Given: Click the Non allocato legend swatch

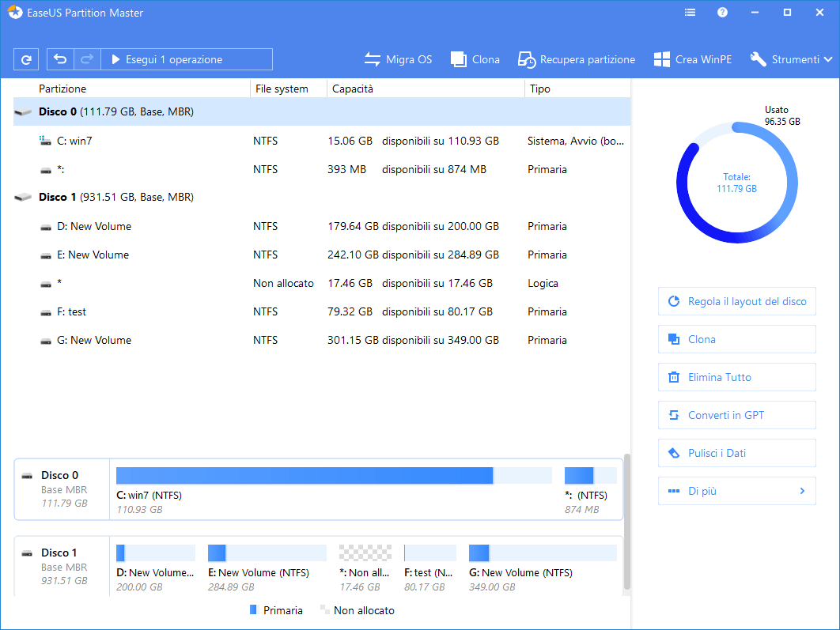Looking at the screenshot, I should click(x=324, y=609).
